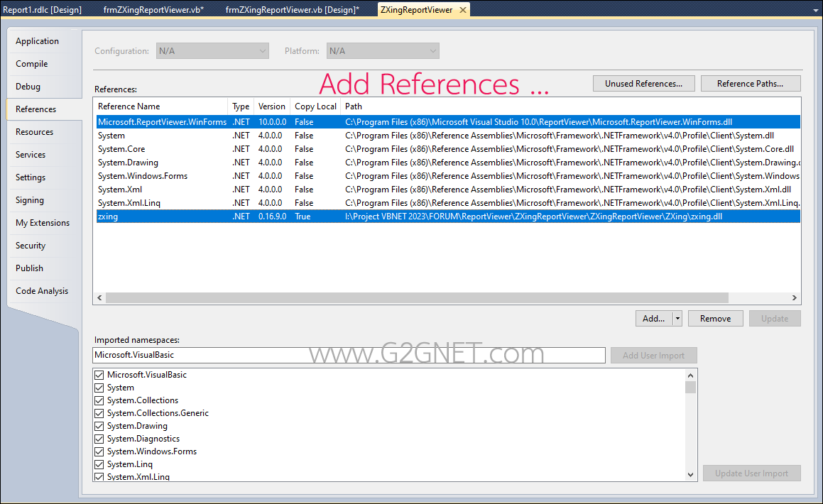
Task: Select the zxing reference row
Action: click(448, 216)
